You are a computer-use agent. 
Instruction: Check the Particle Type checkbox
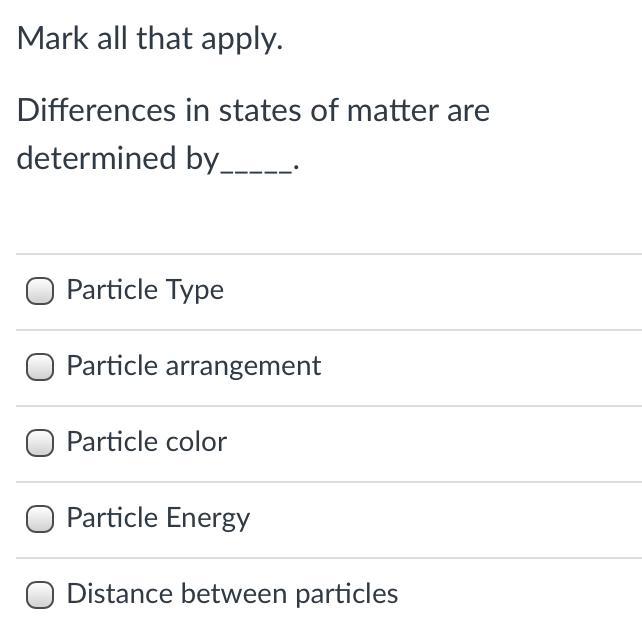click(x=40, y=291)
